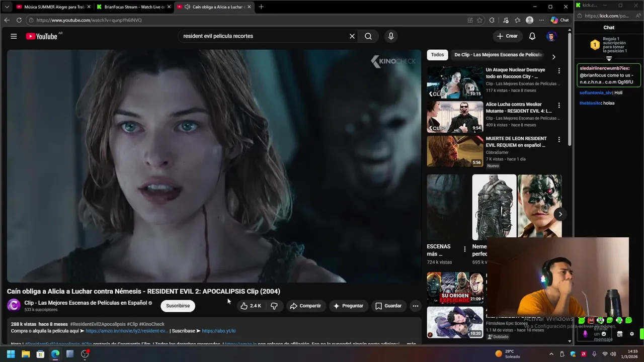Open the media control music icon

tap(505, 20)
